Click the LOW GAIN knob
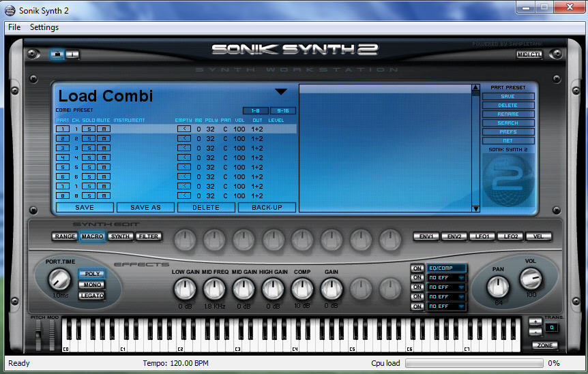The image size is (588, 374). [x=183, y=290]
